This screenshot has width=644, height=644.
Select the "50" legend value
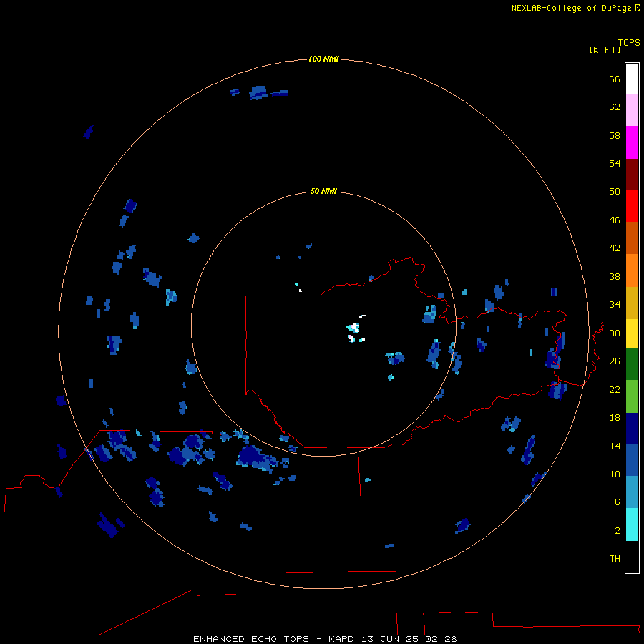(615, 192)
